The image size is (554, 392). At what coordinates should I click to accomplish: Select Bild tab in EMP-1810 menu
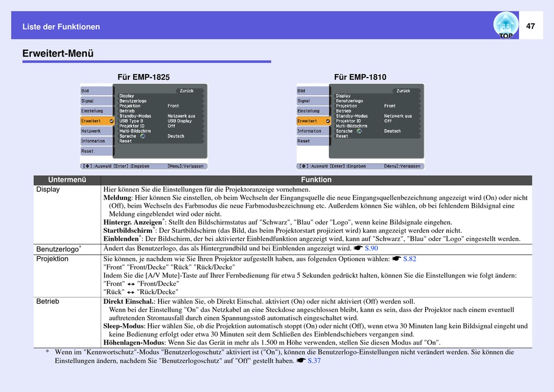(x=313, y=91)
